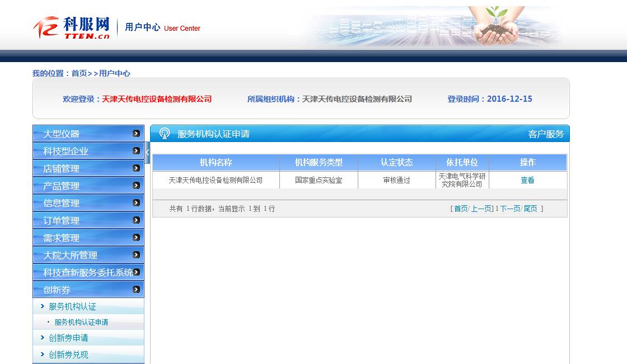Expand the 服务机构认证 submenu

click(72, 306)
